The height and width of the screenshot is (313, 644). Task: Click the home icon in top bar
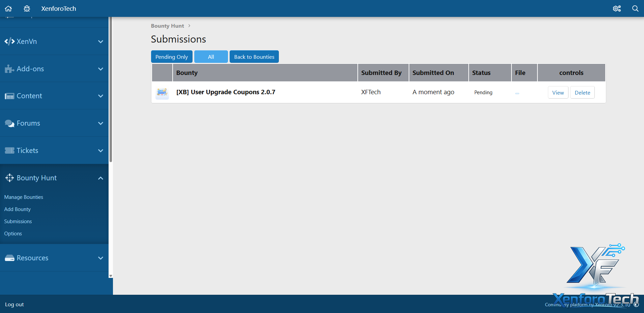coord(8,8)
